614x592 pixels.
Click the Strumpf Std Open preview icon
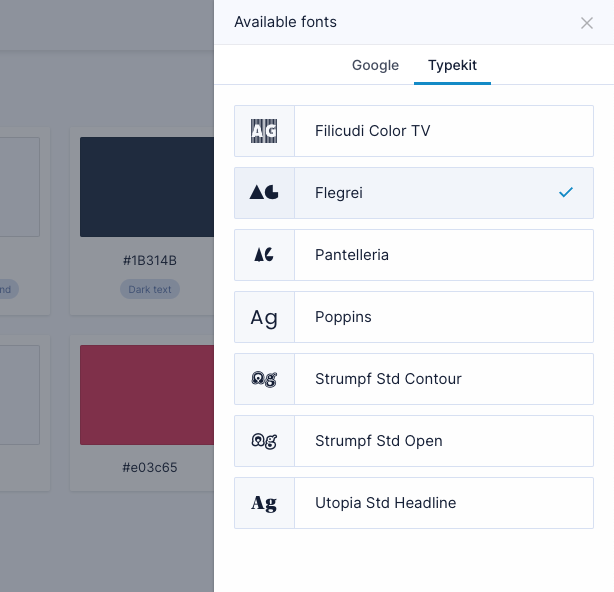pyautogui.click(x=264, y=441)
